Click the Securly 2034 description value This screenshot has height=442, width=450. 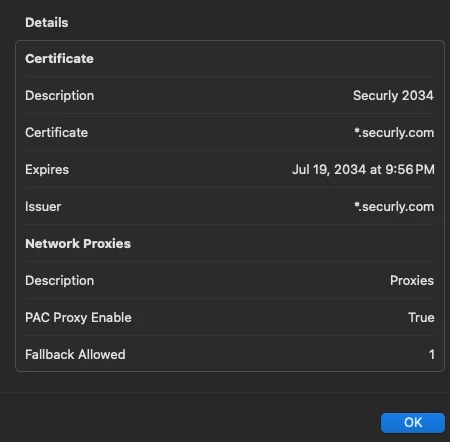[393, 96]
